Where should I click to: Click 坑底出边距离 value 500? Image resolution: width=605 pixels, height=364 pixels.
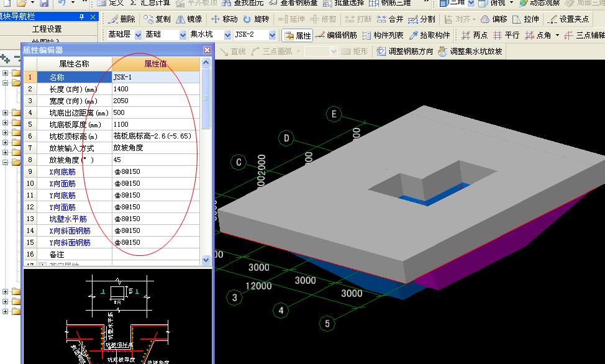click(x=155, y=112)
